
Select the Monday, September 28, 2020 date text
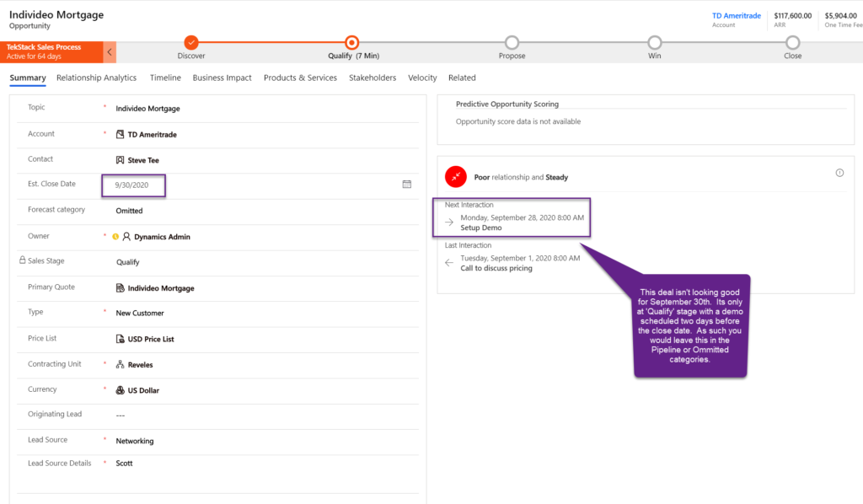[523, 218]
